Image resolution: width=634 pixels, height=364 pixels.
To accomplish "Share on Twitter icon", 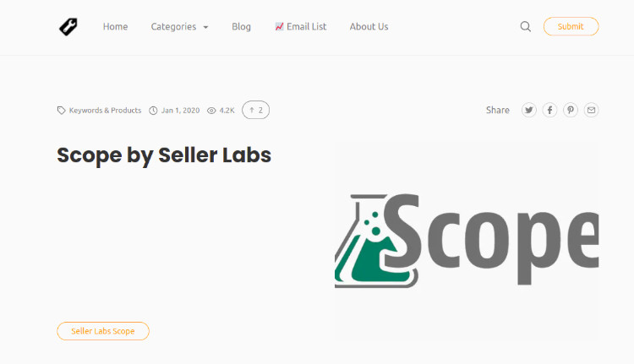I will 529,110.
